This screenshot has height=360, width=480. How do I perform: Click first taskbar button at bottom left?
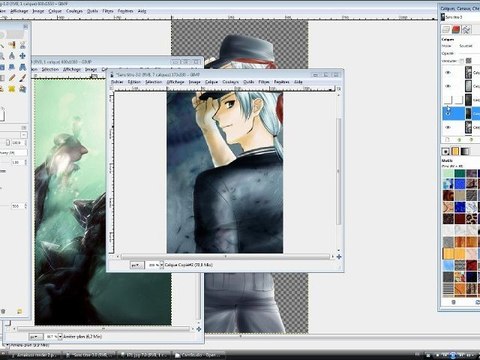coord(34,355)
